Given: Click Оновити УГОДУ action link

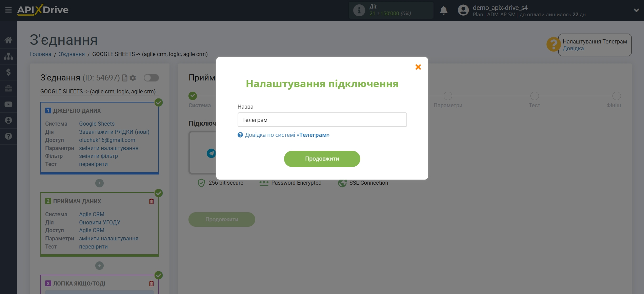Looking at the screenshot, I should pos(100,223).
